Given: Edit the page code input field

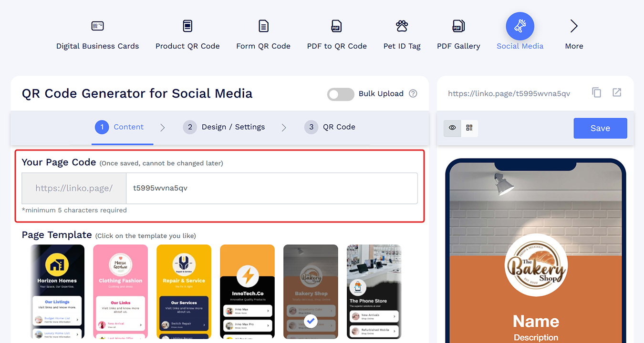Looking at the screenshot, I should (x=271, y=188).
